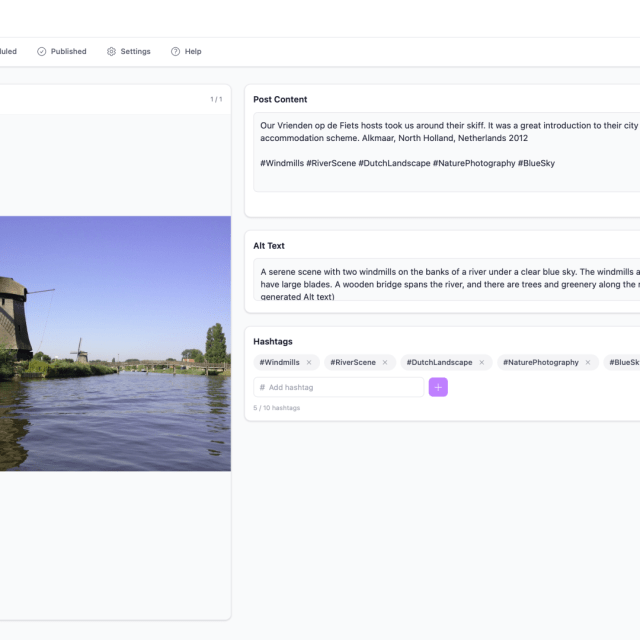Focus the Add hashtag input field
The image size is (640, 640).
tap(340, 387)
